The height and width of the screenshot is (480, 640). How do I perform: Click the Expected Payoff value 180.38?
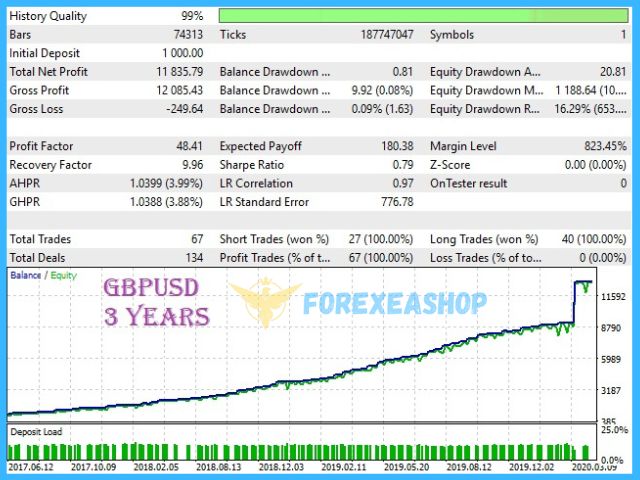pos(397,146)
